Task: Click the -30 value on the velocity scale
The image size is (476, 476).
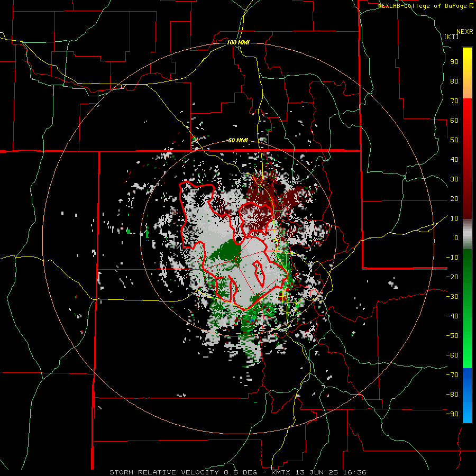Action: coord(452,297)
